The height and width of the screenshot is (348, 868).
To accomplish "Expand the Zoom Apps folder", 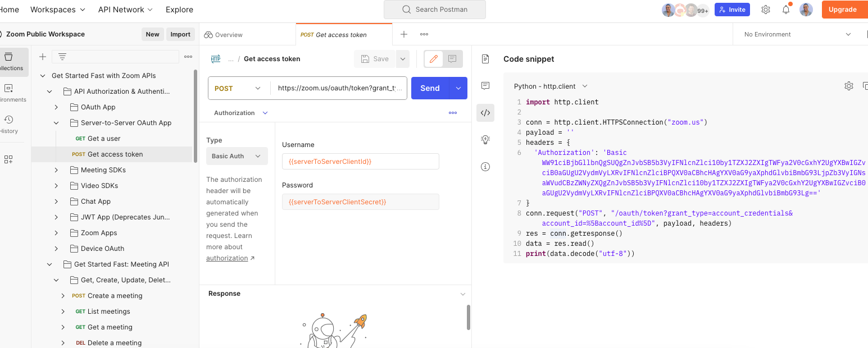I will pos(56,233).
